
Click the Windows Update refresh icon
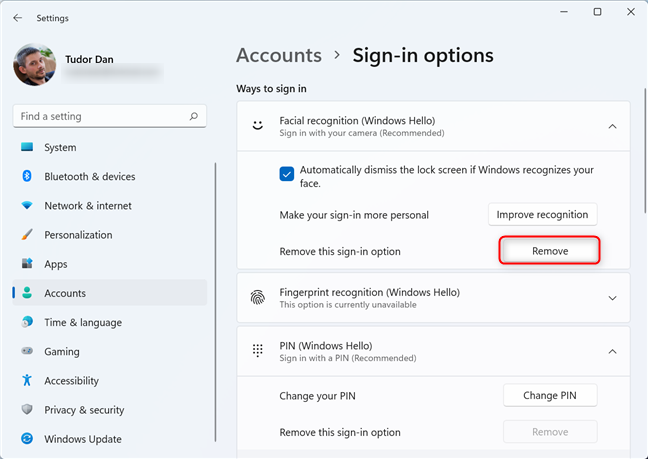pos(27,439)
